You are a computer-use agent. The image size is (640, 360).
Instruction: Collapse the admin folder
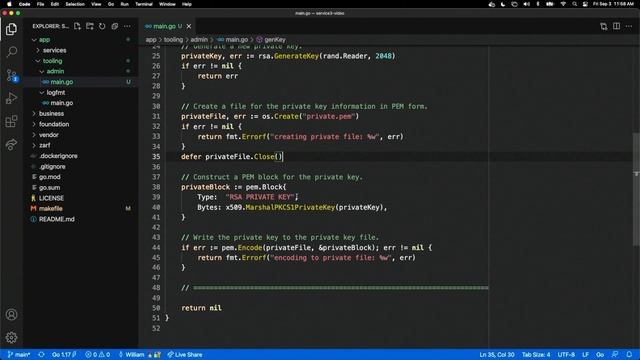pos(55,71)
